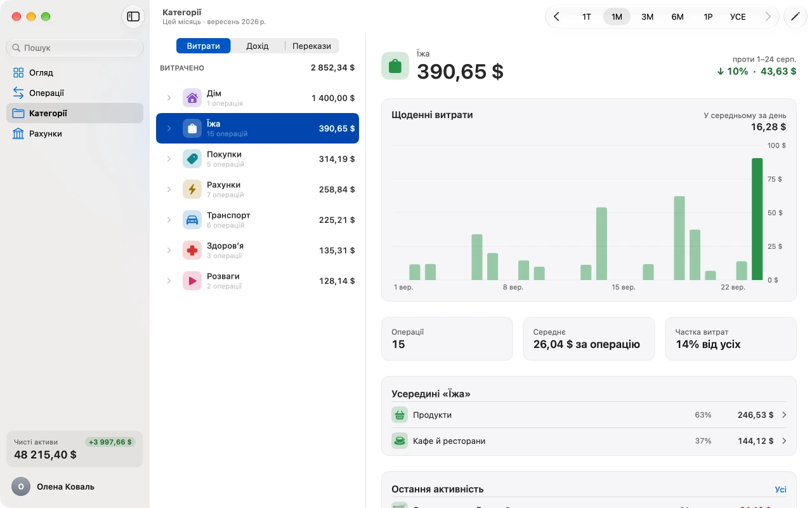812x508 pixels.
Task: Select the 1Р time range
Action: coord(708,17)
